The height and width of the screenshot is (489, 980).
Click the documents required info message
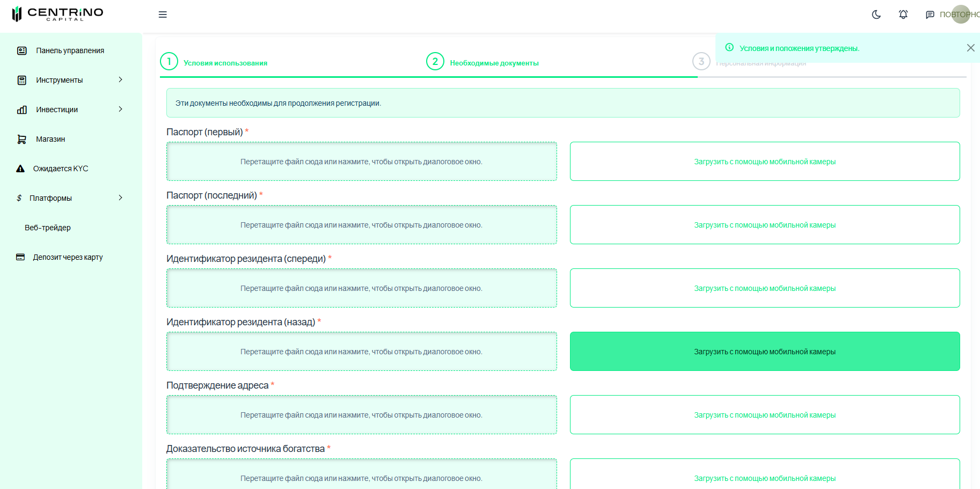[563, 103]
